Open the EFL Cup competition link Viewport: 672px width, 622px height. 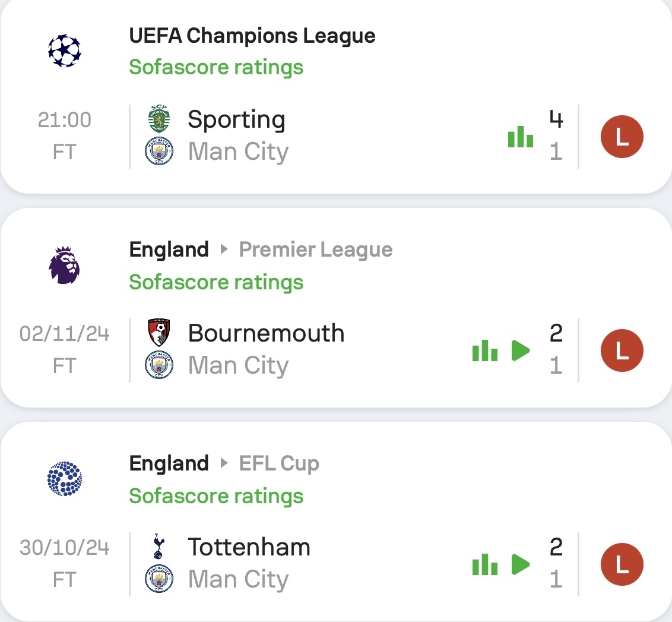pos(279,464)
